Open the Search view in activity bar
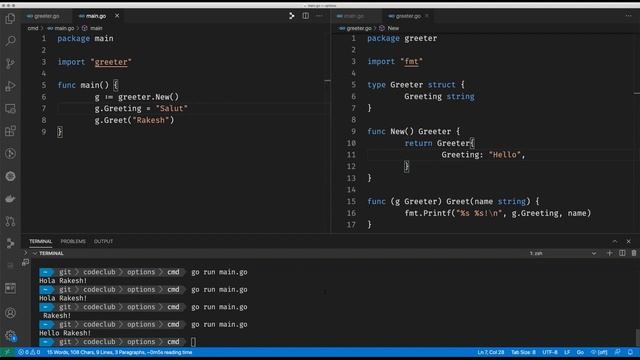 coord(10,41)
